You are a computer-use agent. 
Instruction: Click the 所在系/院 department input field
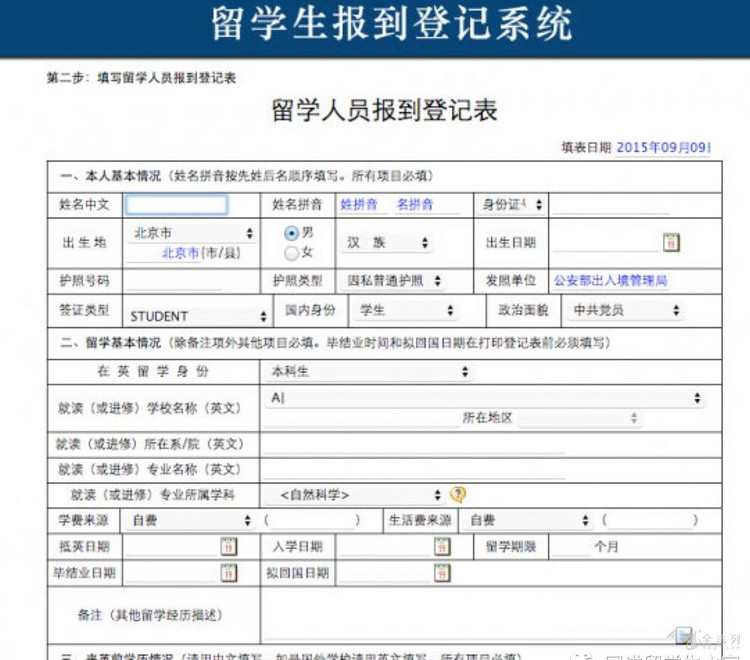(x=414, y=444)
